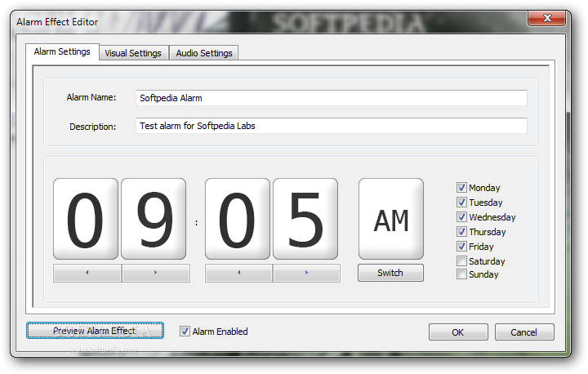Increase the minutes with the right arrow
This screenshot has width=588, height=374.
point(307,273)
